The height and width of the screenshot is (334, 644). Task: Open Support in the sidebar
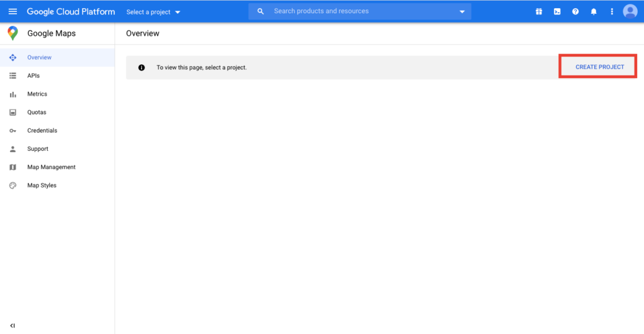point(57,148)
